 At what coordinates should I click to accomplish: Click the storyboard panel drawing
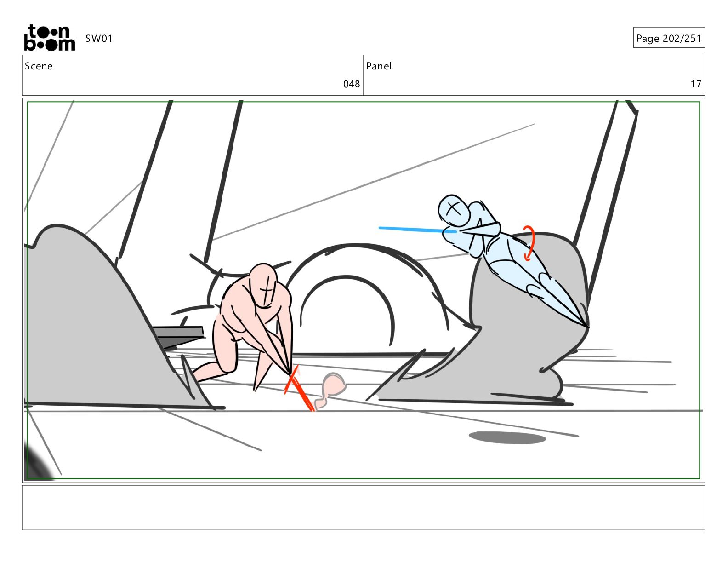coord(363,290)
